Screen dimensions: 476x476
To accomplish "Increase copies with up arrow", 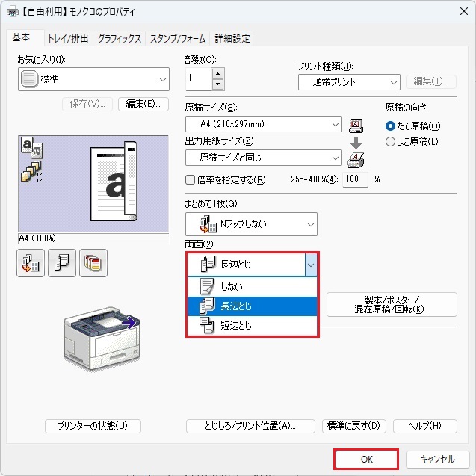I will (218, 74).
